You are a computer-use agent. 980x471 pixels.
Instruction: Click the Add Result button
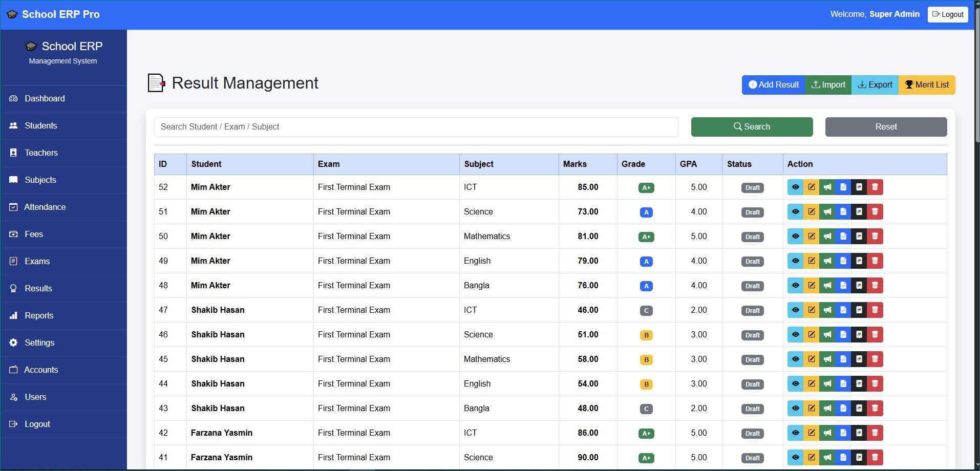773,85
